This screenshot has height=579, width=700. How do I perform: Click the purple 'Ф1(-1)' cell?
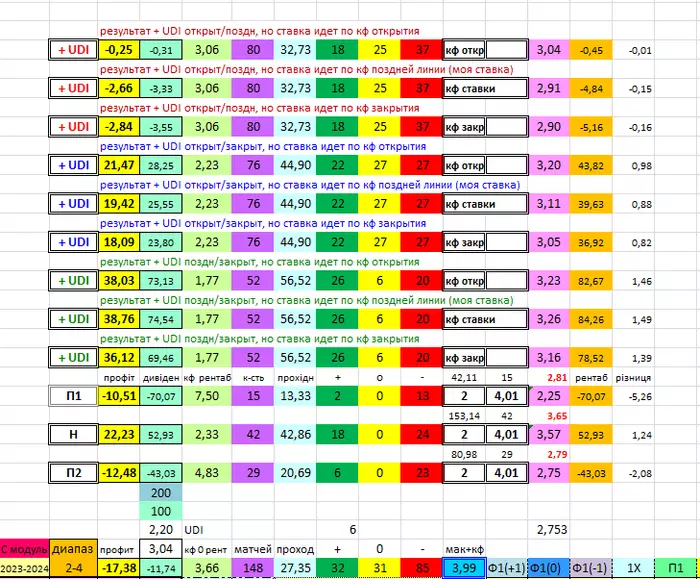(x=591, y=568)
